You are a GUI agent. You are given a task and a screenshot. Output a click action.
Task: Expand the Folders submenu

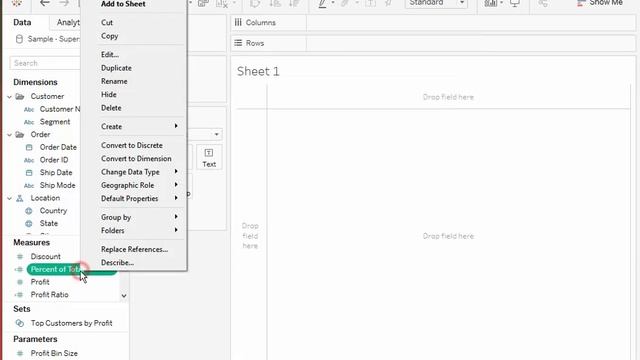pos(139,231)
